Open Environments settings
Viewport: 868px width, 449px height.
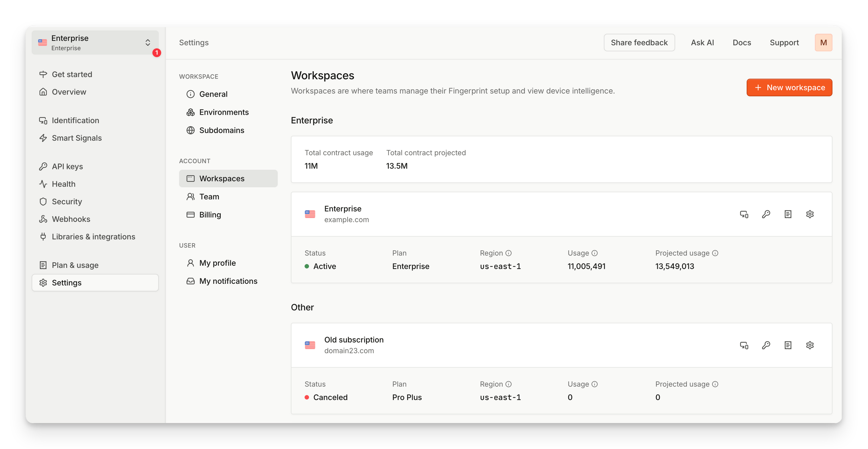tap(228, 112)
